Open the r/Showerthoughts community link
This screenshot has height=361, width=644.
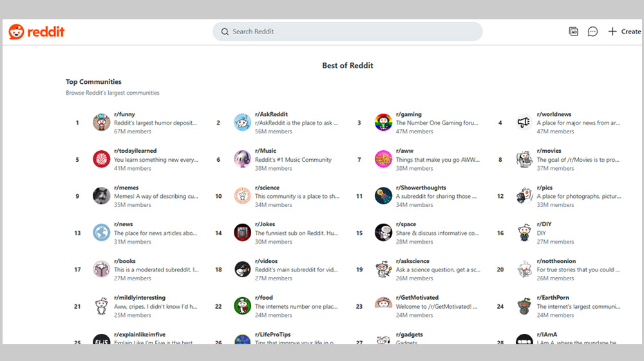click(x=421, y=188)
